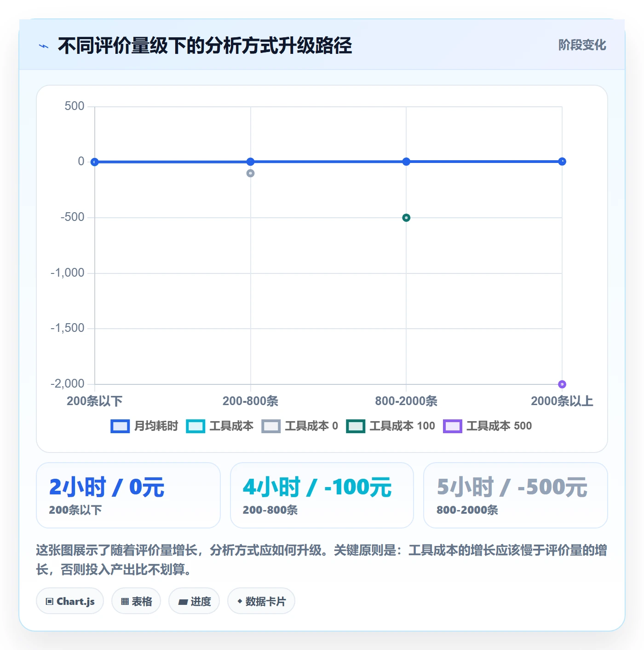This screenshot has width=644, height=650.
Task: Click the 2000条以上 x-axis label
Action: point(562,401)
